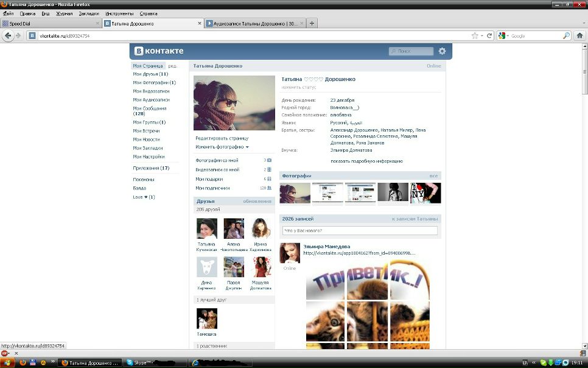Open the I love NY photo thumbnail

point(425,193)
